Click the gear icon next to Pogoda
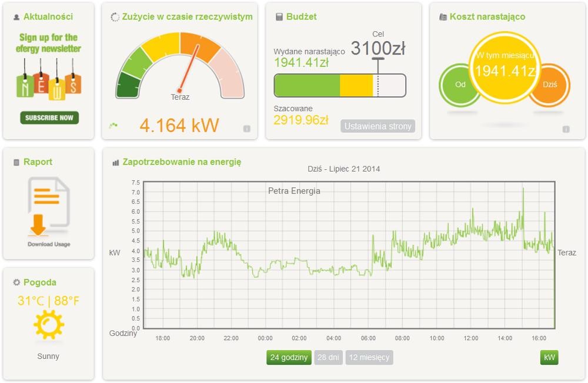Screen dimensions: 588x383 coord(16,283)
